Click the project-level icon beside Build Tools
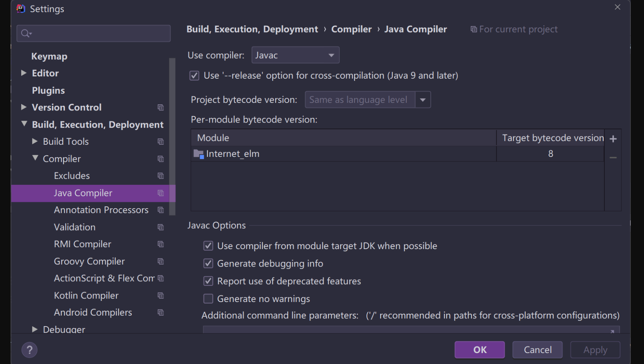644x364 pixels. (x=161, y=142)
